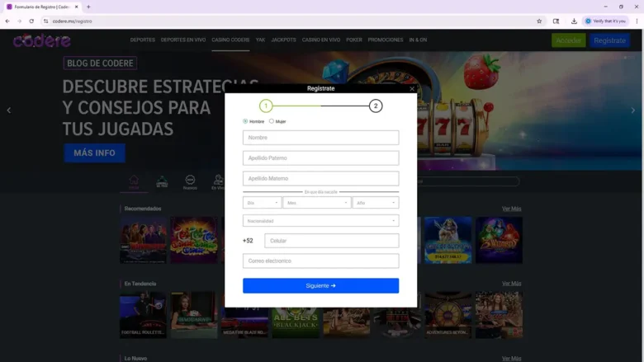
Task: Click the Celular phone field
Action: (331, 241)
